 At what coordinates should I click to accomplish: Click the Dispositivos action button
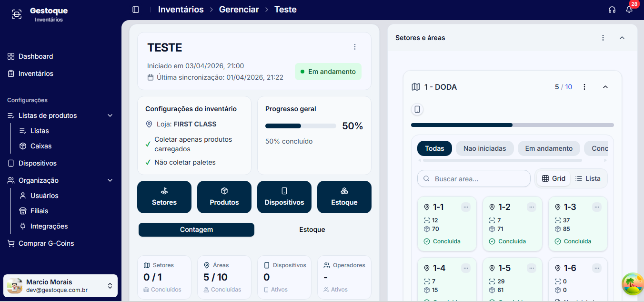284,197
